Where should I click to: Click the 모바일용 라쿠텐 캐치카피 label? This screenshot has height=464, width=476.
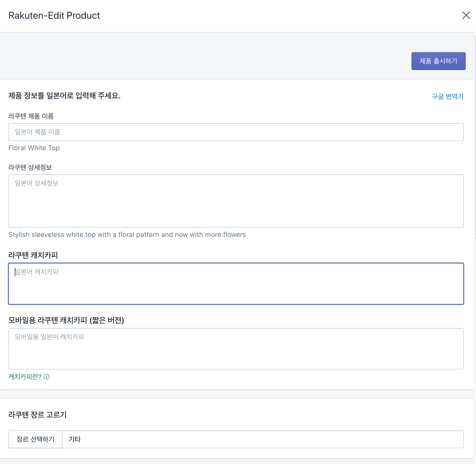(66, 320)
